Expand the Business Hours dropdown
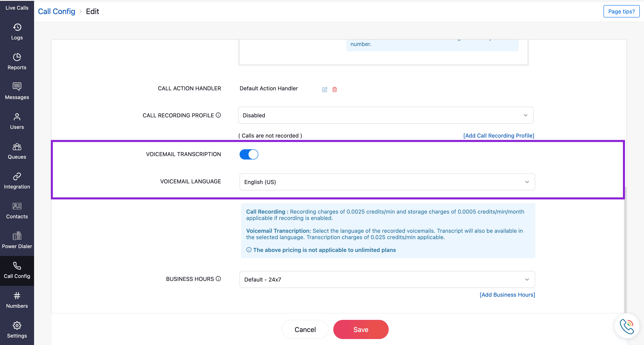Image resolution: width=644 pixels, height=345 pixels. click(387, 279)
